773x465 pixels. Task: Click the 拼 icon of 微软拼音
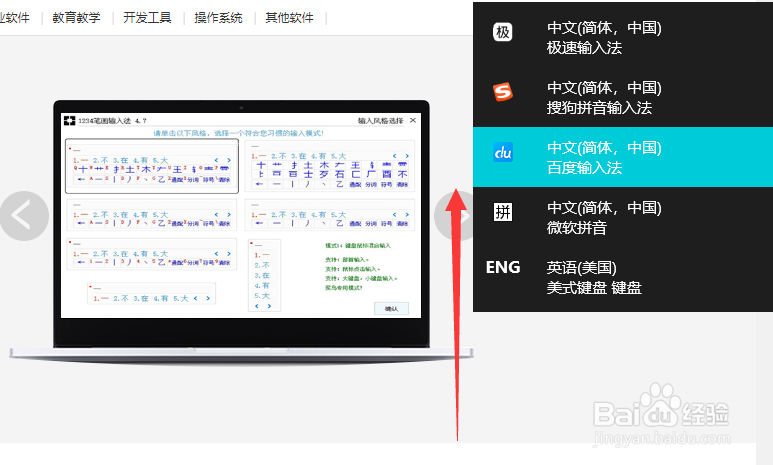click(x=503, y=213)
